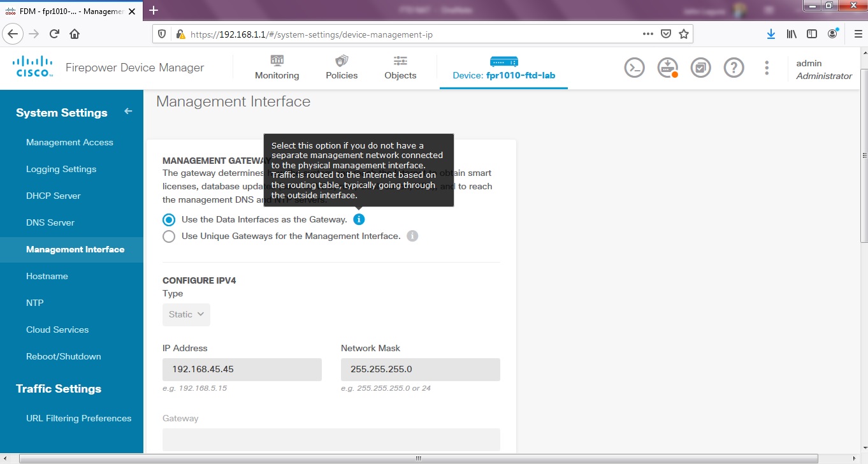Open Firefox downloads arrow icon
The width and height of the screenshot is (868, 464).
pyautogui.click(x=771, y=34)
